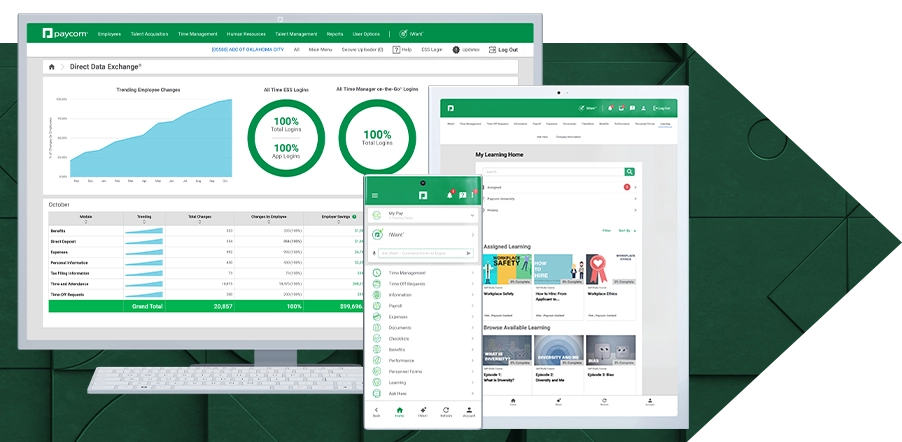The image size is (902, 442).
Task: Expand the Learning chevron on phone
Action: (472, 382)
